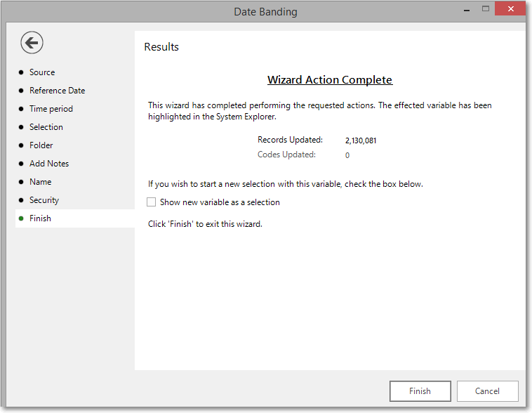Viewport: 532px width, 413px height.
Task: Click "Click 'Finish' to exit this wizard" text
Action: [205, 224]
